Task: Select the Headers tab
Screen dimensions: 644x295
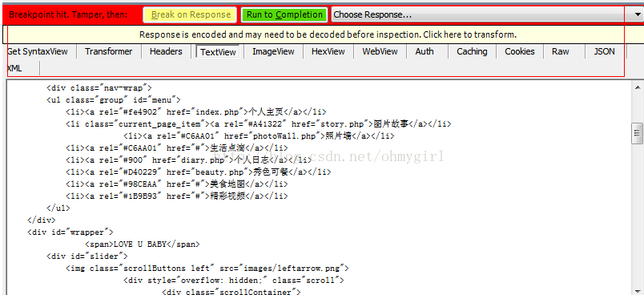Action: coord(166,51)
